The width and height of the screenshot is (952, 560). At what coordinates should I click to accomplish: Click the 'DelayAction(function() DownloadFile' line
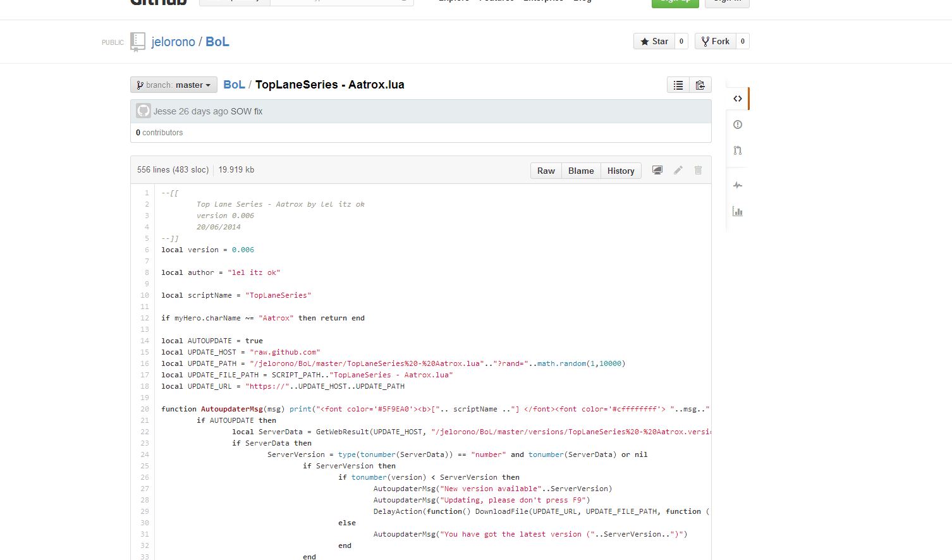542,511
